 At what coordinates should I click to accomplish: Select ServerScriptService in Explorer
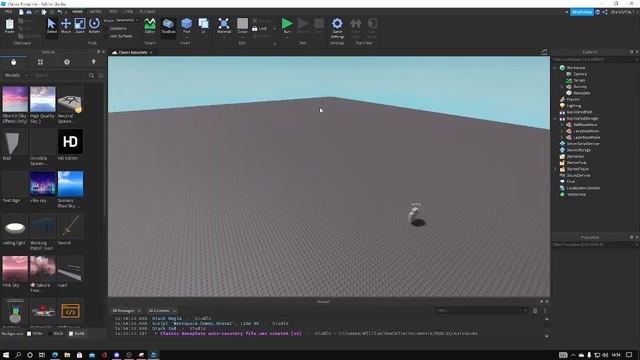583,144
